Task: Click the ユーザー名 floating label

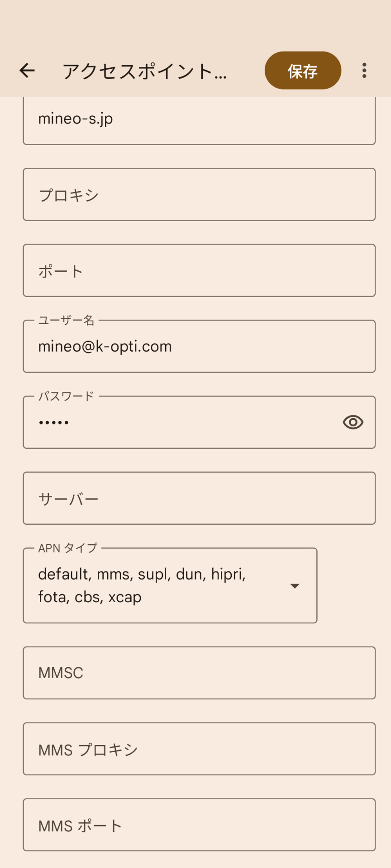Action: (x=66, y=321)
